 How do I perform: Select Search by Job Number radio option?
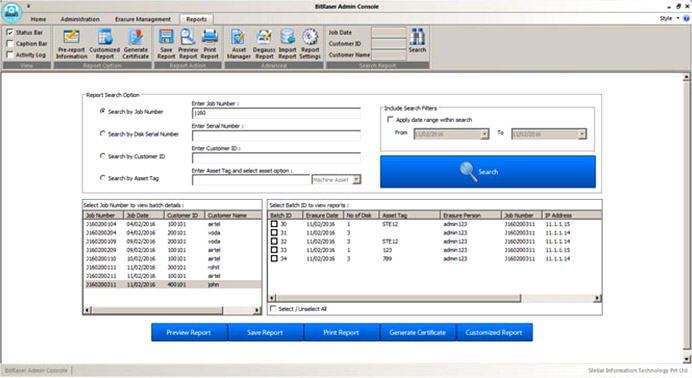coord(102,111)
